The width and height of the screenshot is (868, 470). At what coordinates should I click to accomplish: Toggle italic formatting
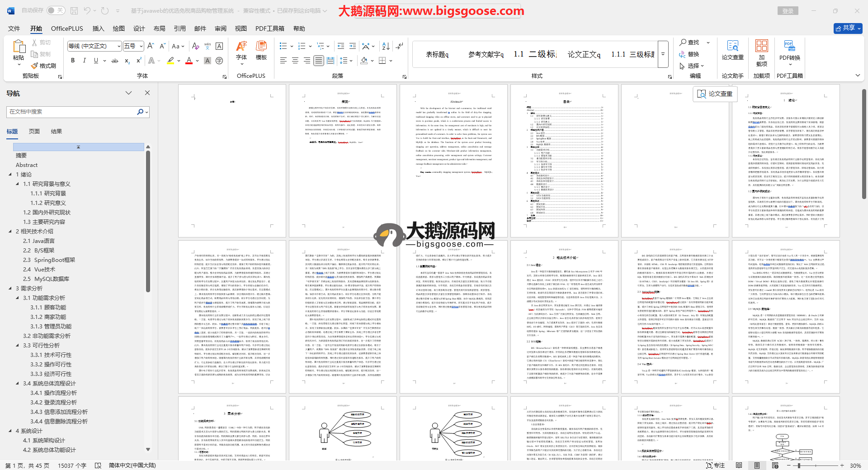click(x=84, y=61)
